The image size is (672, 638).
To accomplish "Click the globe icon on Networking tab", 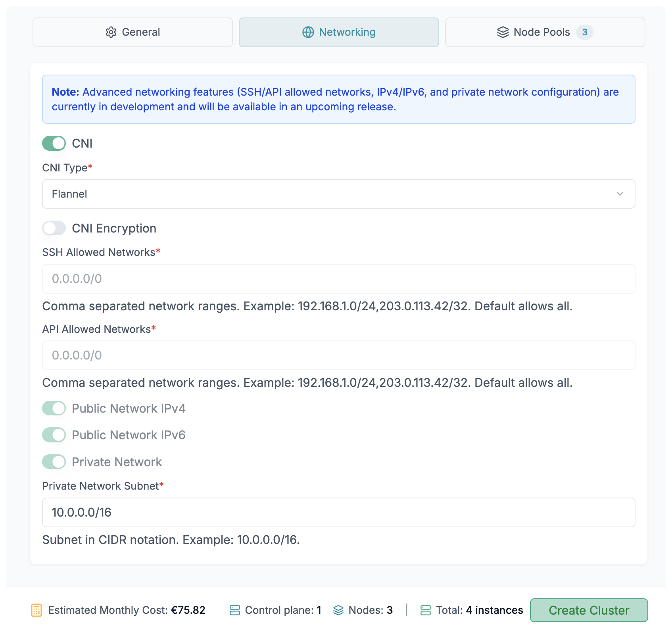I will click(308, 32).
